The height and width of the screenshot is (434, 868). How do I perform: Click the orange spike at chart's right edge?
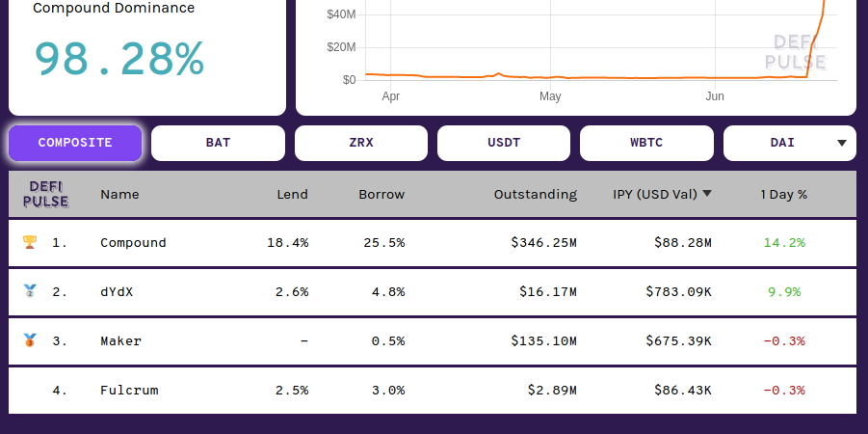(x=819, y=39)
